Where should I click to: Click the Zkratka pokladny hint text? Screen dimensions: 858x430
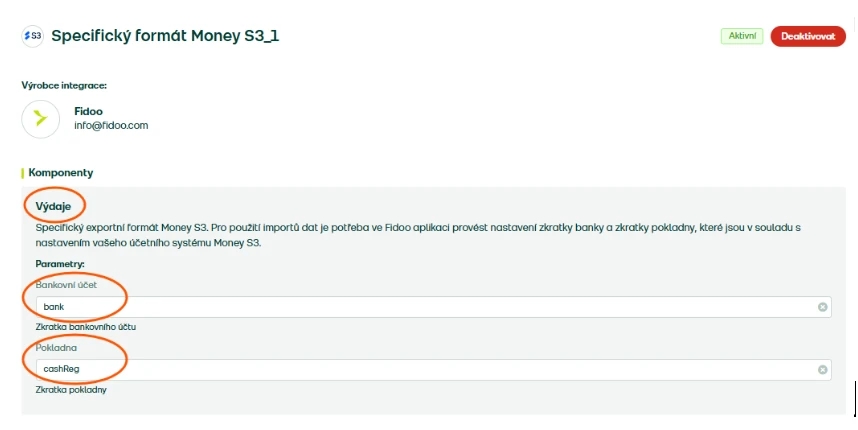tap(71, 390)
